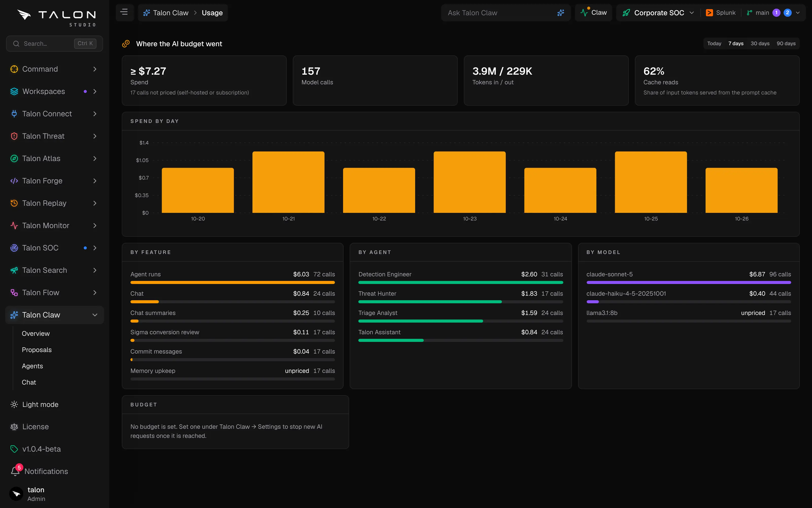
Task: Click the Notifications bell icon
Action: (x=15, y=471)
